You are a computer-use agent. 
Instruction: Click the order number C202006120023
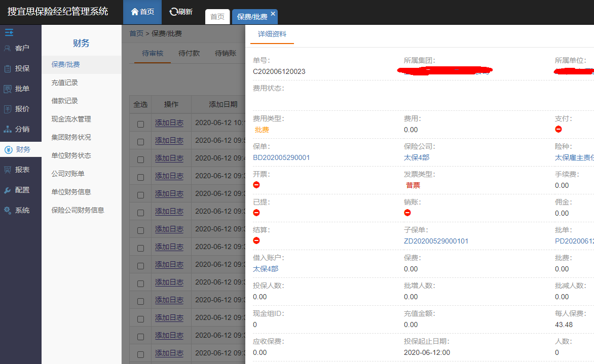tap(279, 71)
